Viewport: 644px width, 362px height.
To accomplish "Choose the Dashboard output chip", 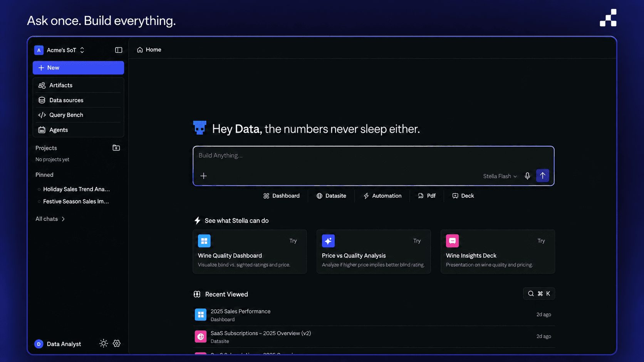I will pos(282,196).
